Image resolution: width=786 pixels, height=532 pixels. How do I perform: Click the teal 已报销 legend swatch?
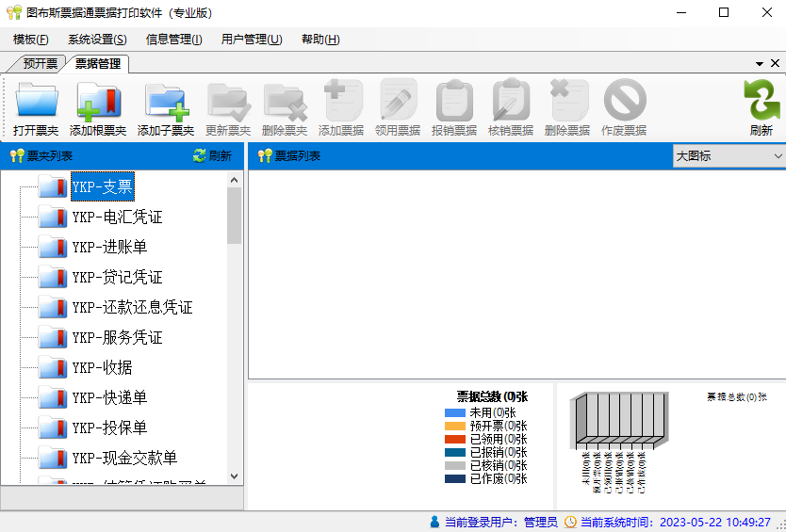pos(455,452)
